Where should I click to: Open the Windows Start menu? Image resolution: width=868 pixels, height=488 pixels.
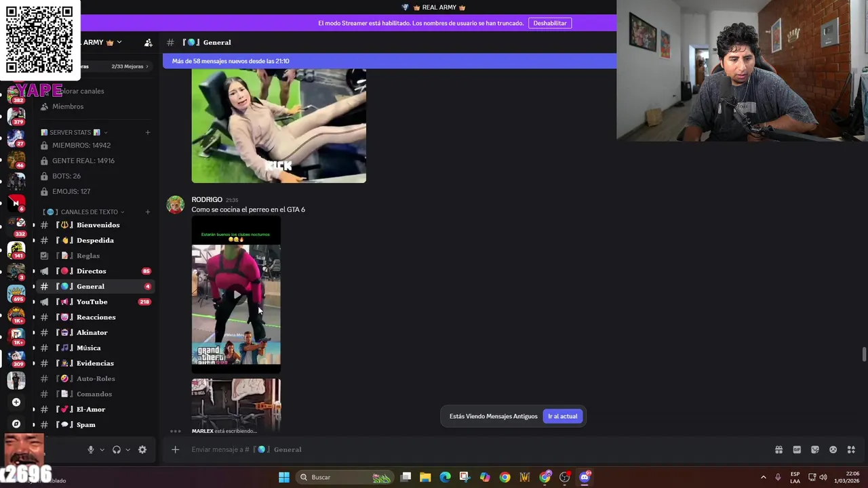[284, 477]
